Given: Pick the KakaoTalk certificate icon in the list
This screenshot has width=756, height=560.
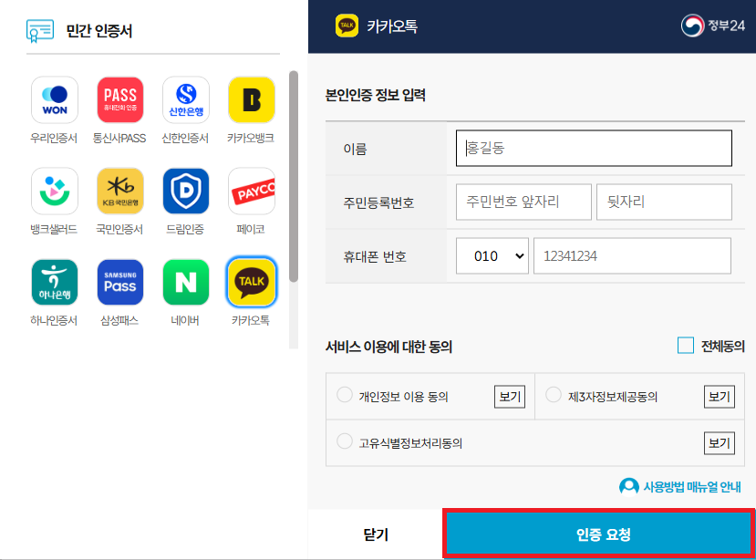Looking at the screenshot, I should coord(251,282).
